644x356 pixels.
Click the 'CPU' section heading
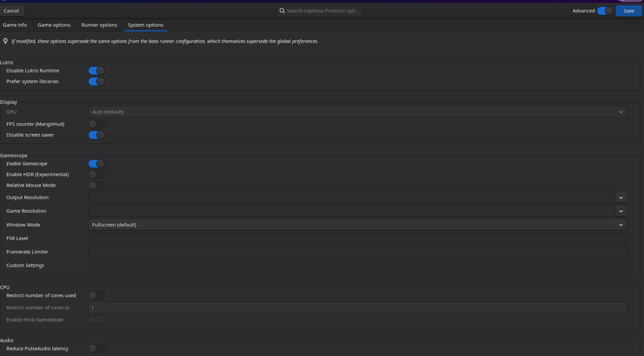[x=5, y=287]
